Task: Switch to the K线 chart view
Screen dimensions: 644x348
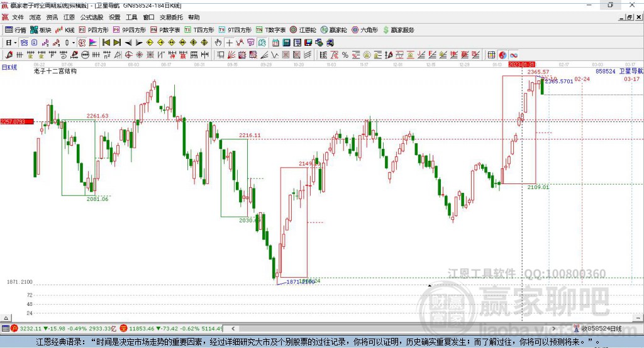Action: (x=65, y=30)
